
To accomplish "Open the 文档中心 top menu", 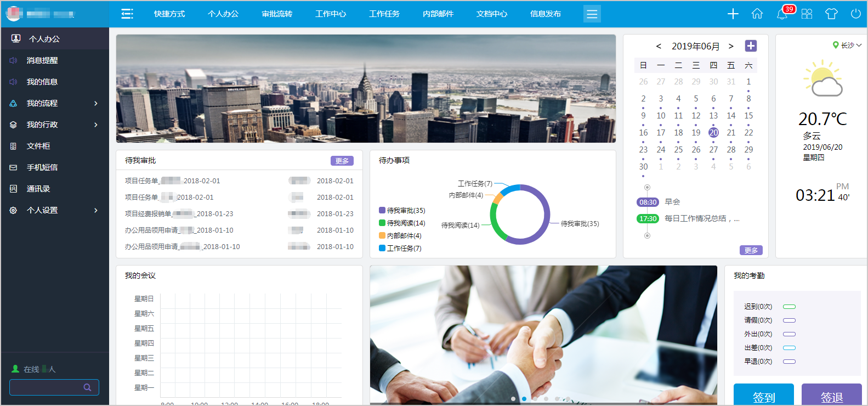I will 492,14.
